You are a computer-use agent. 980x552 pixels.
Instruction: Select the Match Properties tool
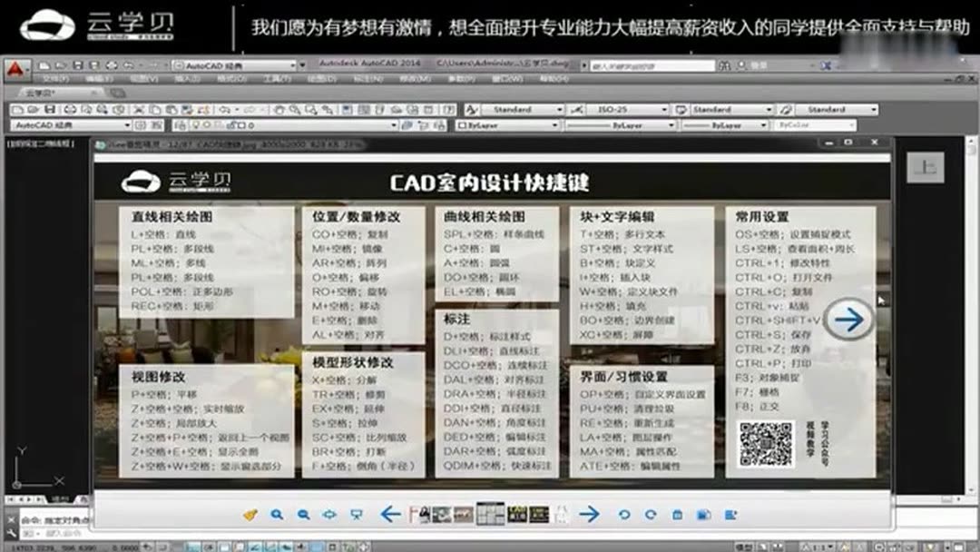point(187,111)
